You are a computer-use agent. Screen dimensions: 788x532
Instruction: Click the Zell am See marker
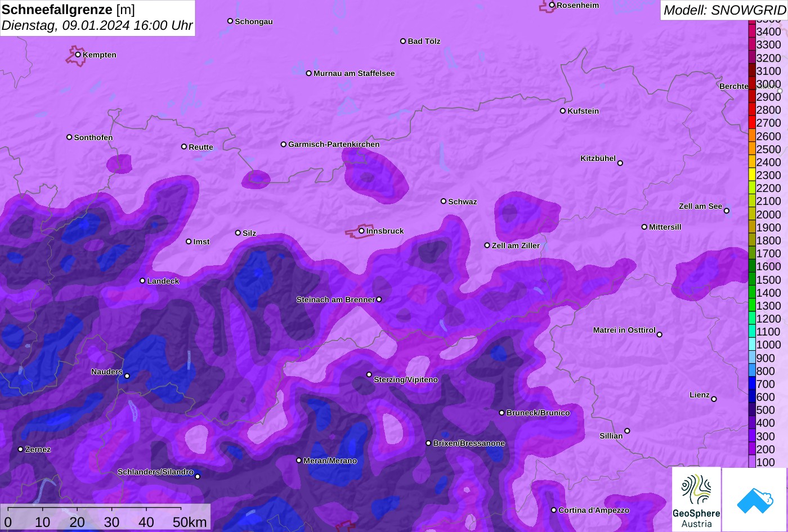726,211
